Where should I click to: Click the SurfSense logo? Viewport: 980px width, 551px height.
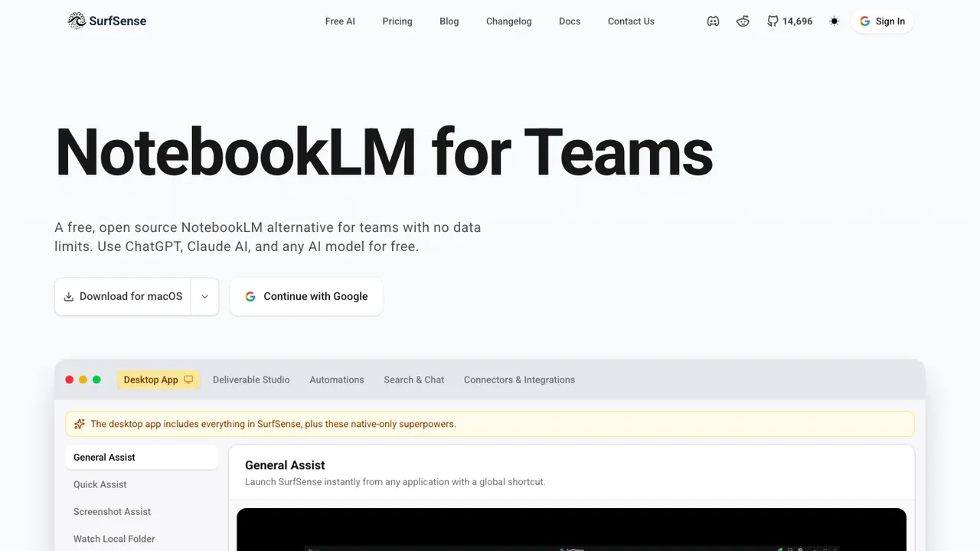coord(107,21)
